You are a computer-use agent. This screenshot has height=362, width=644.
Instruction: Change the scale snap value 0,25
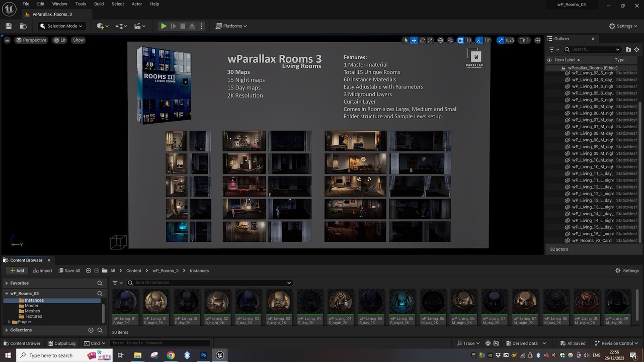tap(510, 40)
